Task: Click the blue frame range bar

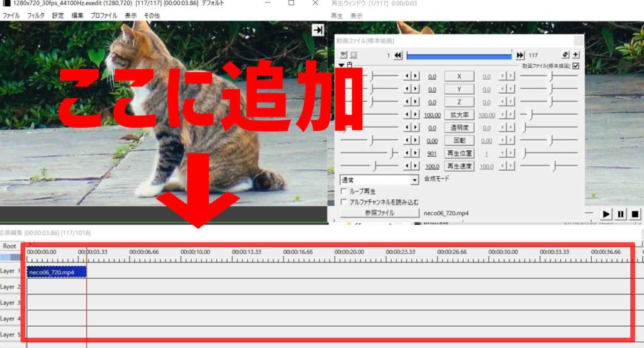Action: (x=458, y=55)
